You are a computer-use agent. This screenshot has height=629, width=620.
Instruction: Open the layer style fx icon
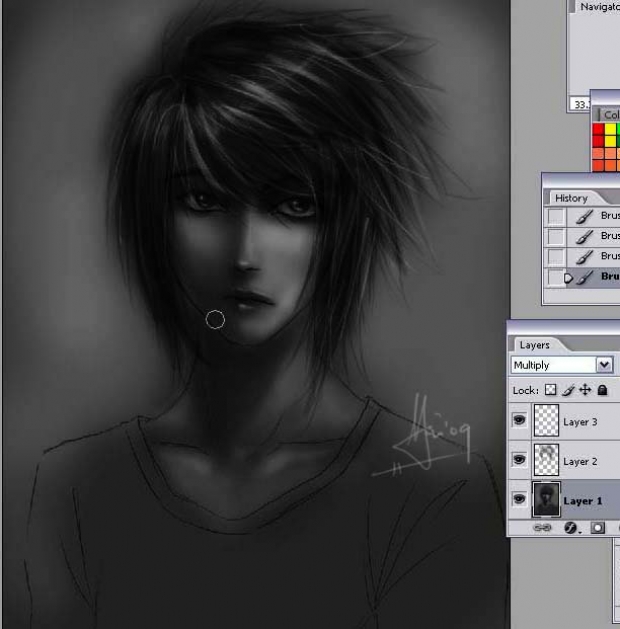(x=571, y=528)
